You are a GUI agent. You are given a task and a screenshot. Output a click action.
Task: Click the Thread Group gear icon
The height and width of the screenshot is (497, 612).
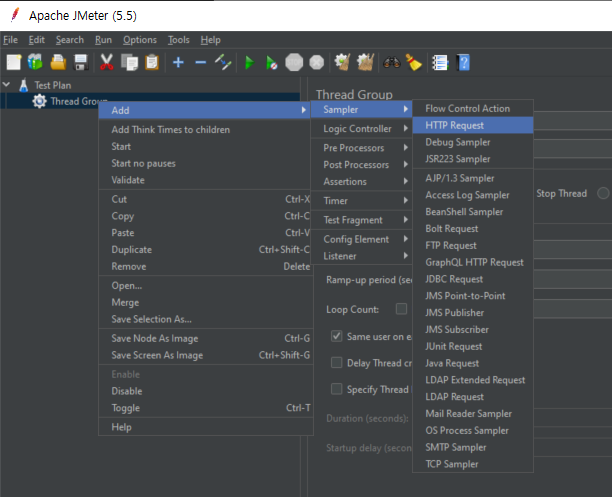pyautogui.click(x=39, y=101)
